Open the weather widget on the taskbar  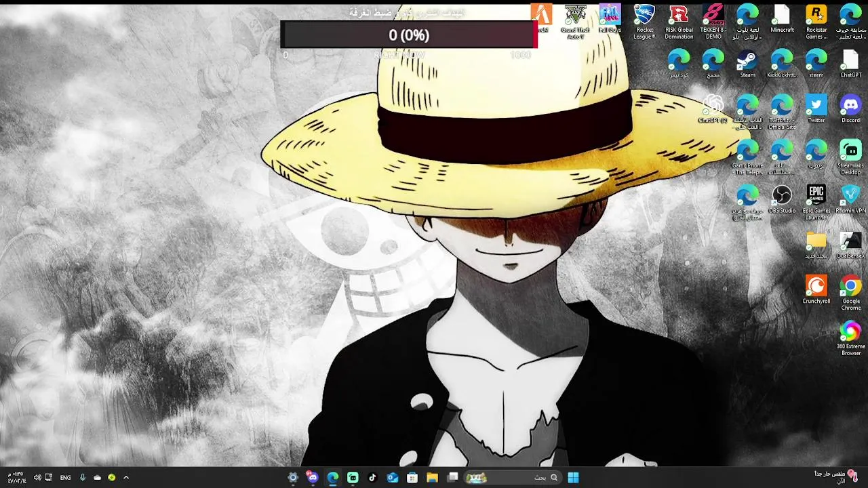836,476
